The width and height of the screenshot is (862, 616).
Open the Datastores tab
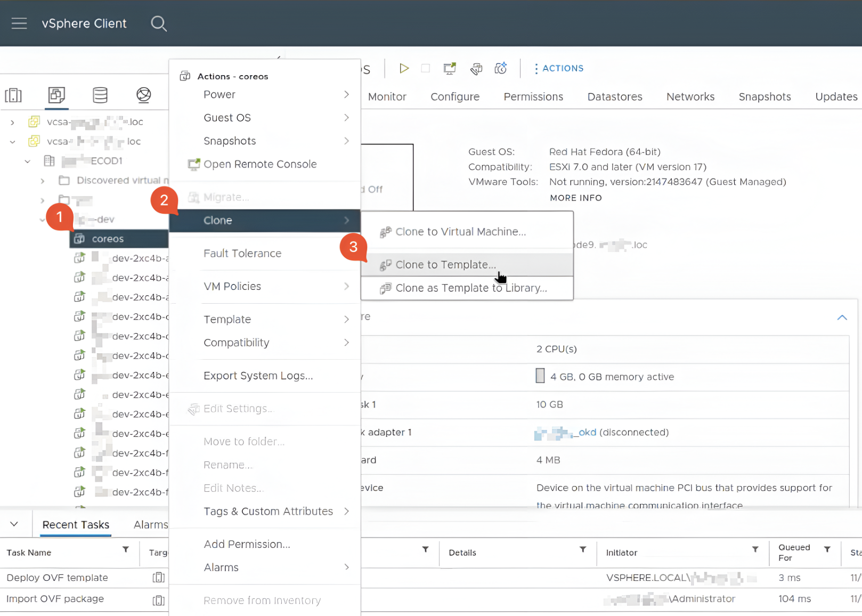[x=615, y=97]
